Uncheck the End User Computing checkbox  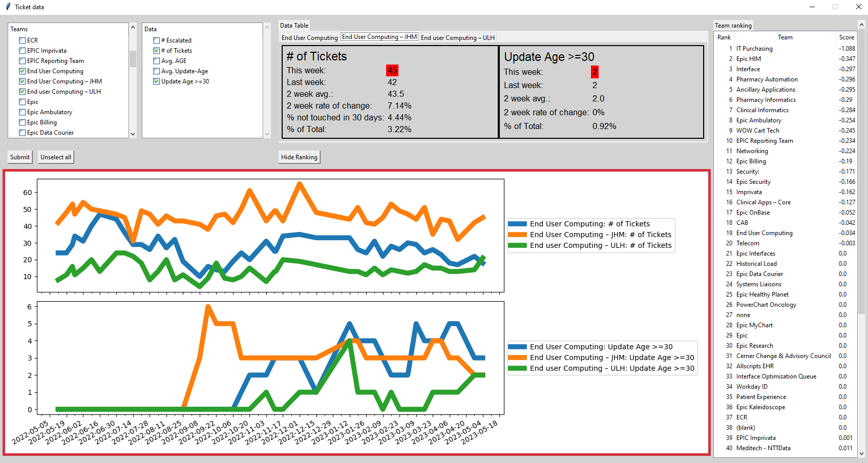(22, 71)
